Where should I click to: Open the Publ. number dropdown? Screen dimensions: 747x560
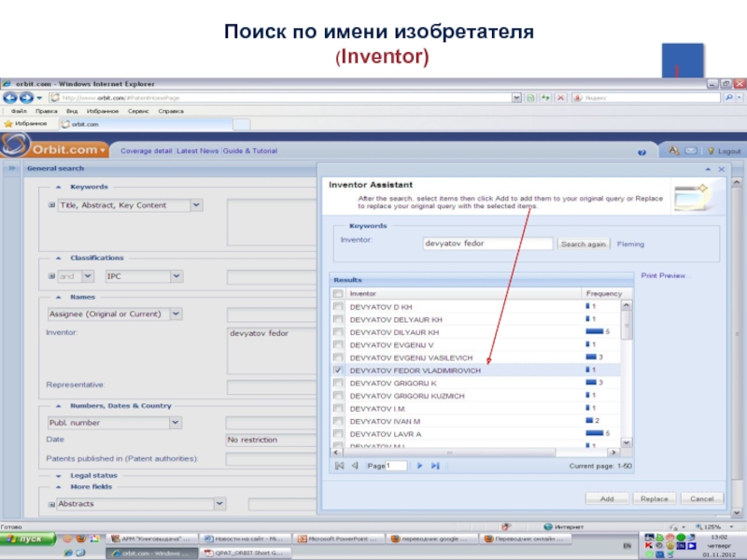click(x=176, y=423)
